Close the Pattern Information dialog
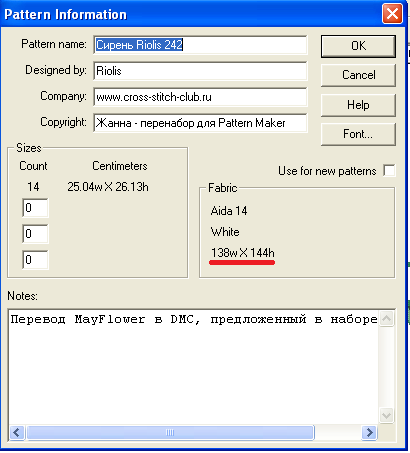The image size is (410, 453). point(392,14)
